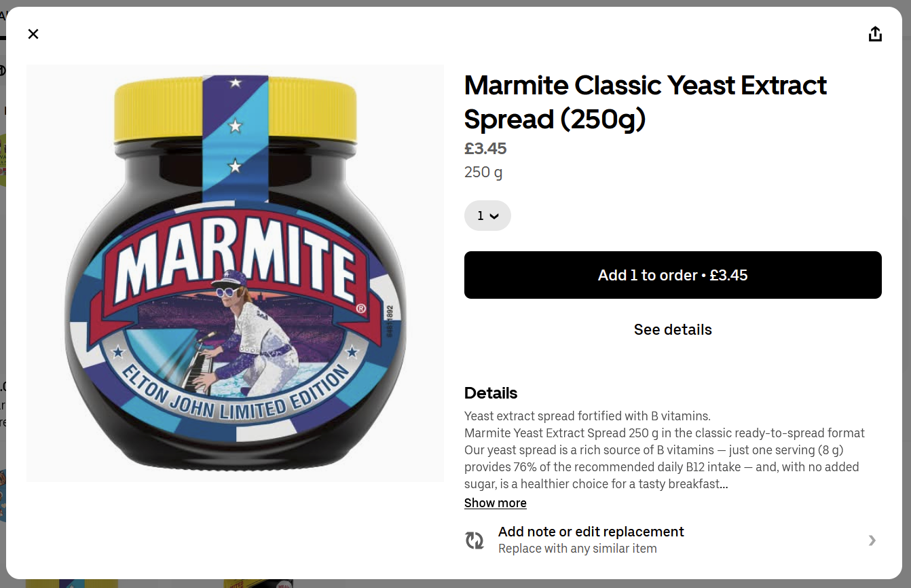Click the Details section heading

(491, 393)
